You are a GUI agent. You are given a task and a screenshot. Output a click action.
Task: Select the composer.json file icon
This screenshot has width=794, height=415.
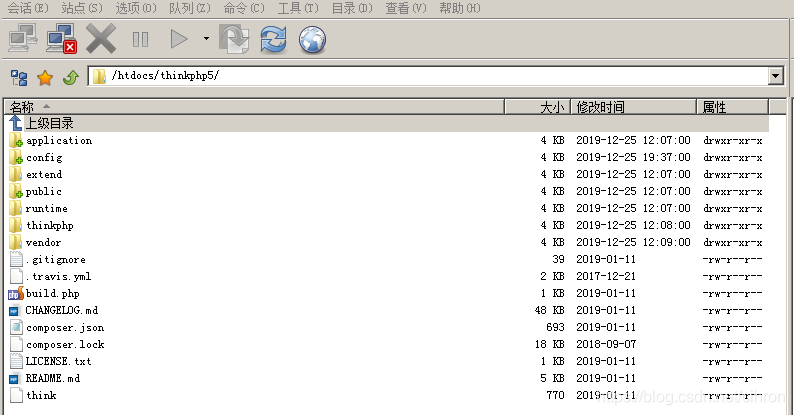[x=16, y=327]
